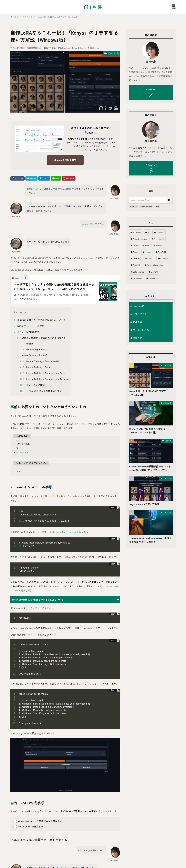
Task: Open the champ tag
Action: point(147,252)
